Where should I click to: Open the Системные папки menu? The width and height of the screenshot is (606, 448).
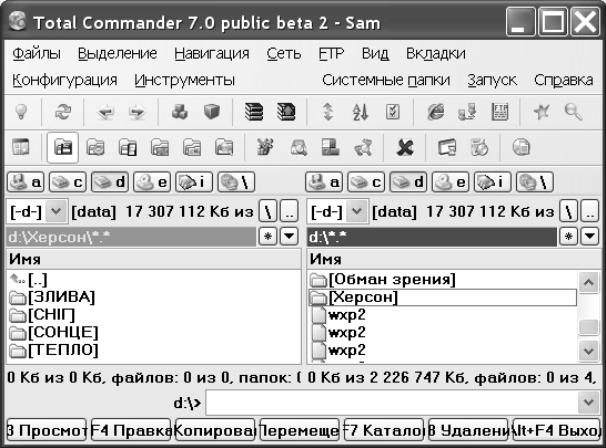[x=386, y=80]
